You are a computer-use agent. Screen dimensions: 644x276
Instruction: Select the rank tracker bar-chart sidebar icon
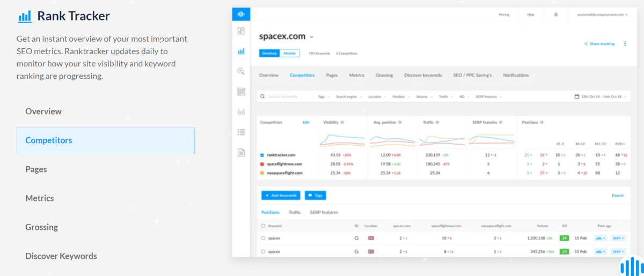click(x=241, y=51)
